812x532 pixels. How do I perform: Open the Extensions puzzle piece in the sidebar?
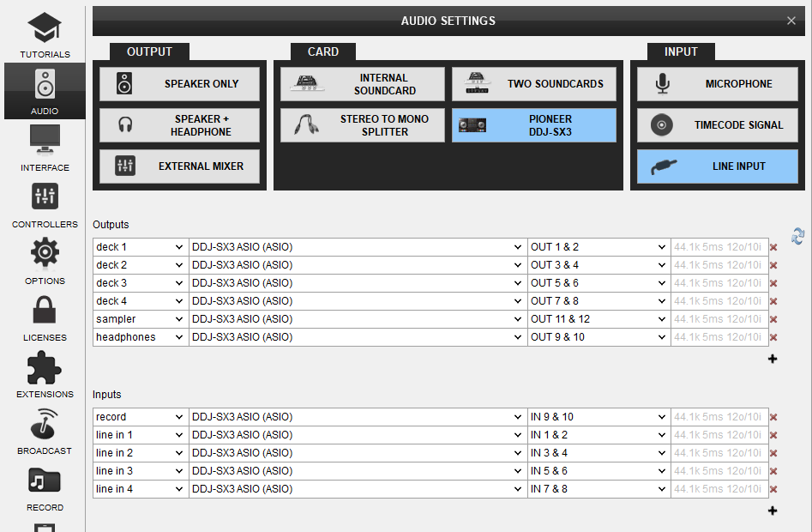click(x=45, y=374)
